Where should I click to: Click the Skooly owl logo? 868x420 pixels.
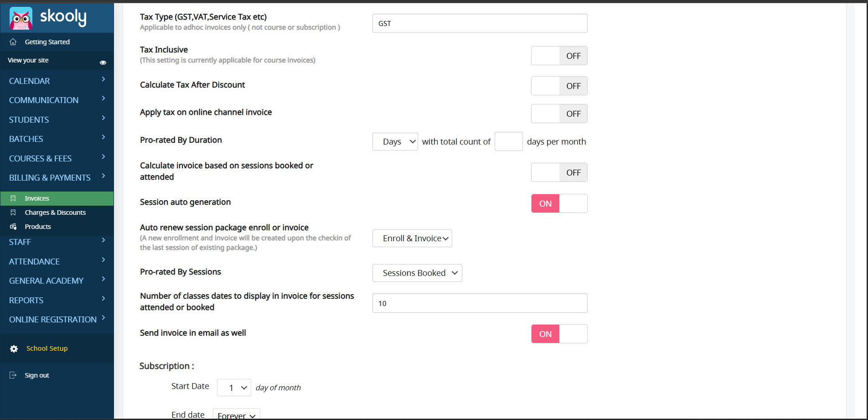coord(21,19)
